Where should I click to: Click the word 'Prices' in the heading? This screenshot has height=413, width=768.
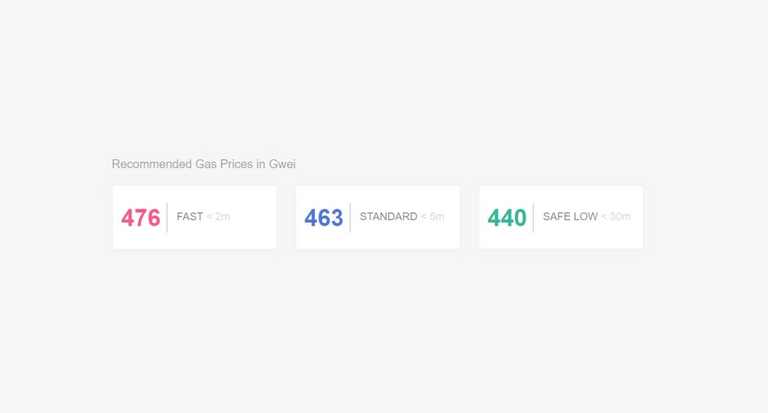click(x=236, y=164)
